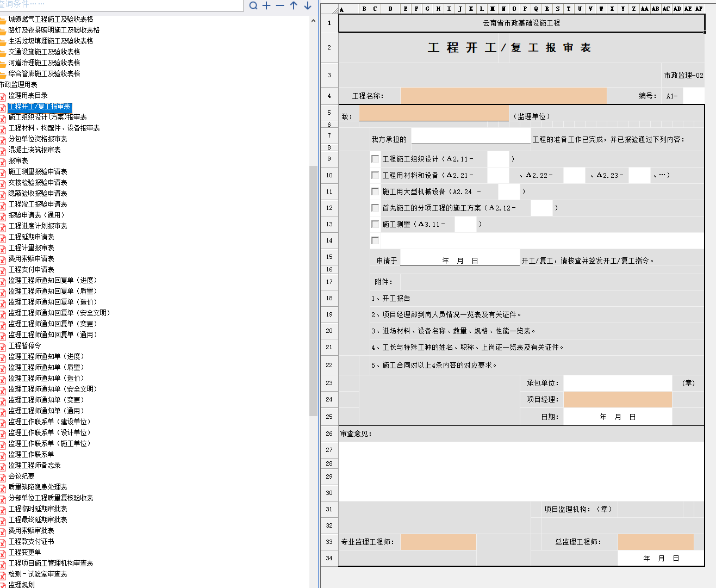Focus the 查询条件 search field
The image size is (716, 588).
pyautogui.click(x=122, y=5)
